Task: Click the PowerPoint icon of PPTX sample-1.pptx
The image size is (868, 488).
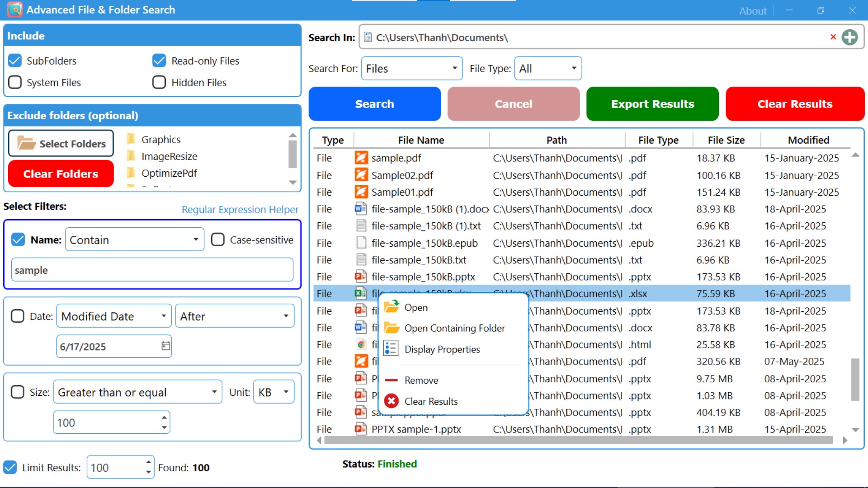Action: pos(361,429)
